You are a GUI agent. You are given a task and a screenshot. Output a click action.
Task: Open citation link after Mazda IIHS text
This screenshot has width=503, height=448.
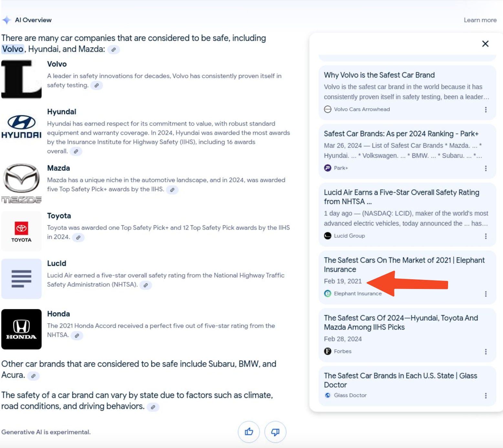[172, 190]
